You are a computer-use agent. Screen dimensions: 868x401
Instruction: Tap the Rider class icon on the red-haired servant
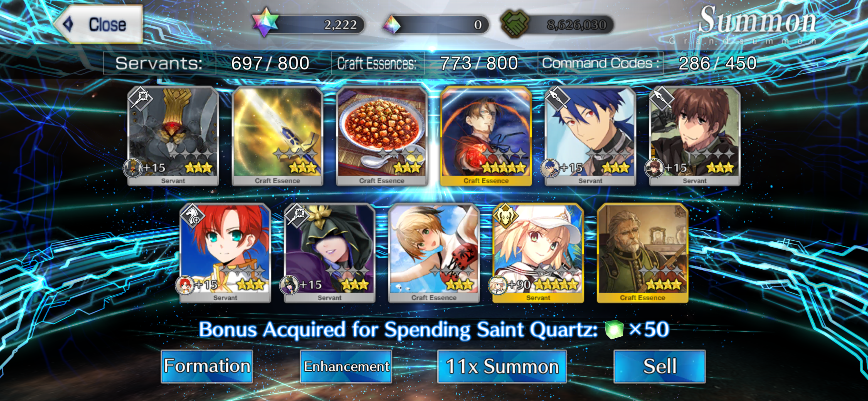[x=192, y=215]
